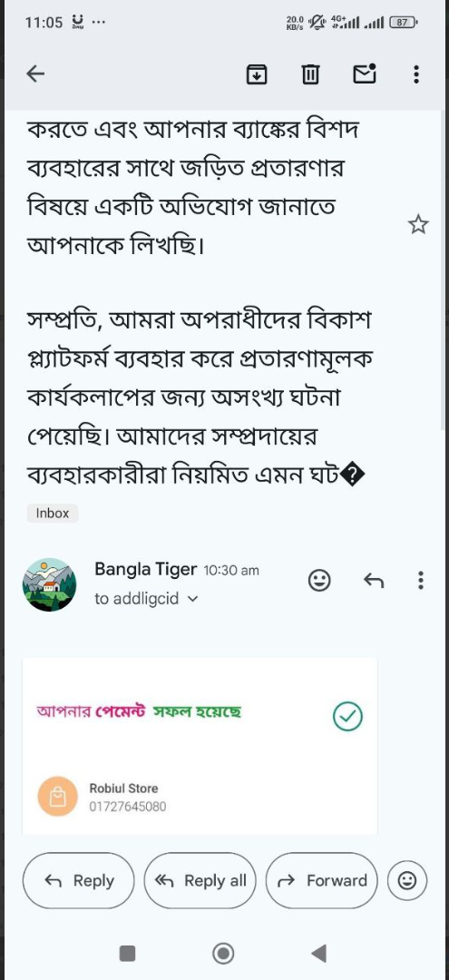Tap Android home circle button

(x=223, y=953)
